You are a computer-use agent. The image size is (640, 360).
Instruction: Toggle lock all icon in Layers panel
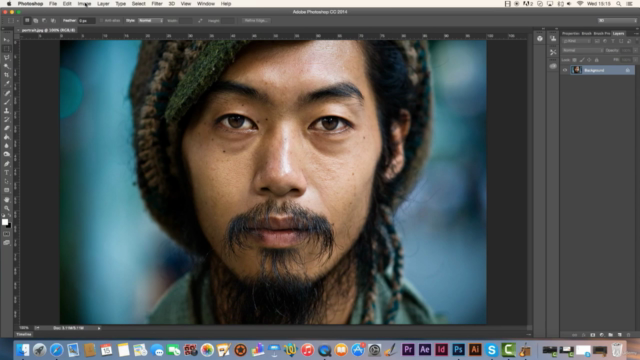[x=597, y=60]
